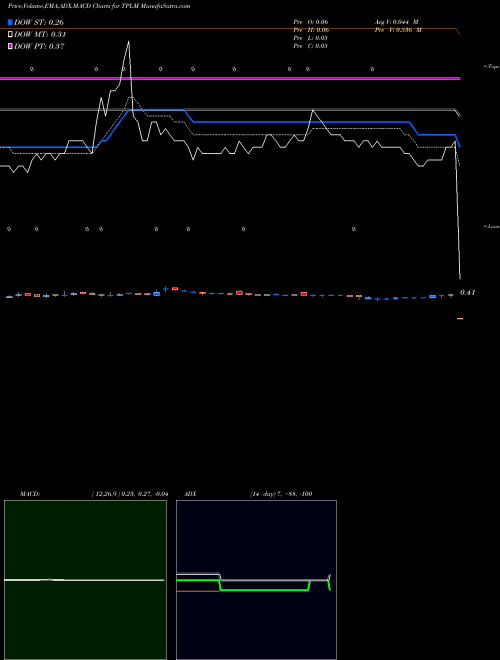Open the dark blue ADX indicator chart
This screenshot has width=500, height=660.
[x=256, y=580]
